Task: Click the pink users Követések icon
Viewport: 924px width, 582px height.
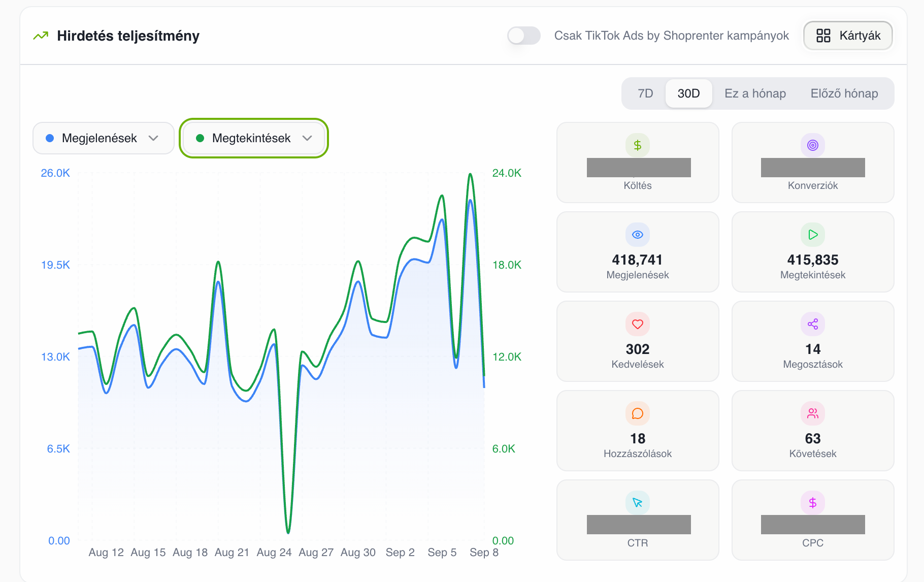Action: pos(813,413)
